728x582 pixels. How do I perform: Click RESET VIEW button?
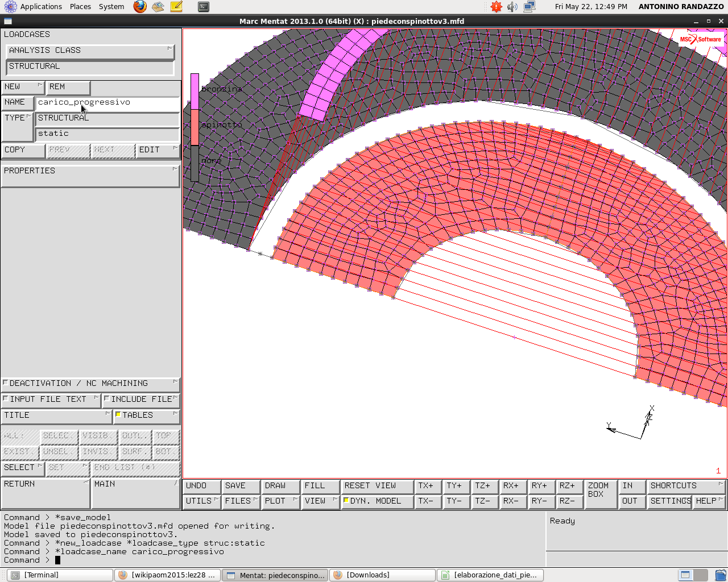377,486
